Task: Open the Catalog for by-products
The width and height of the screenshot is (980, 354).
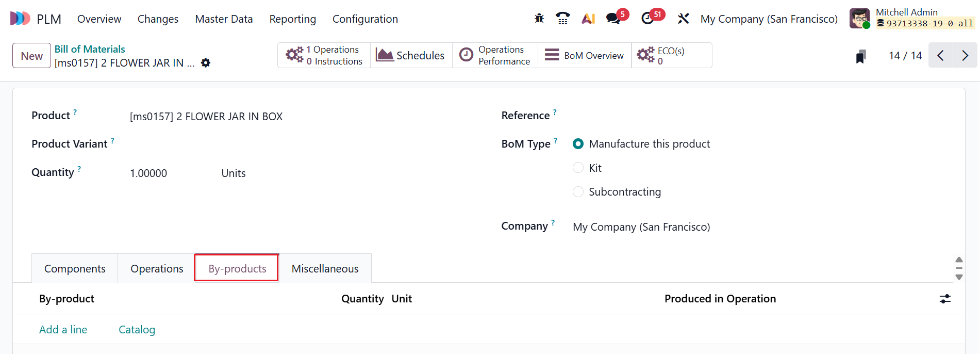Action: (x=137, y=329)
